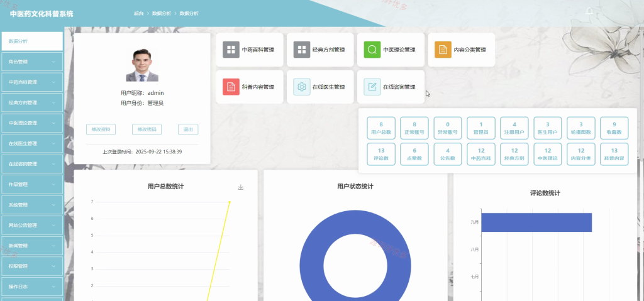
Task: Click the 中医理论 stat tile
Action: (548, 154)
